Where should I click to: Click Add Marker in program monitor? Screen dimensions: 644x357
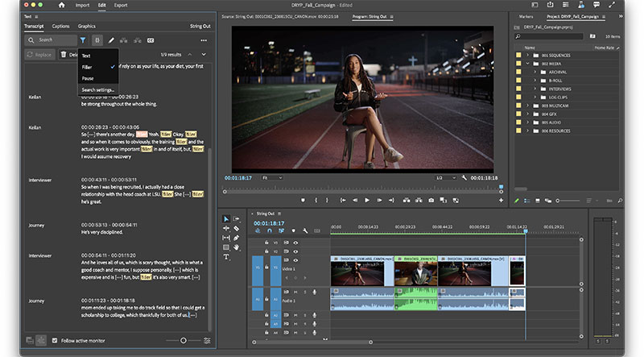coord(303,201)
